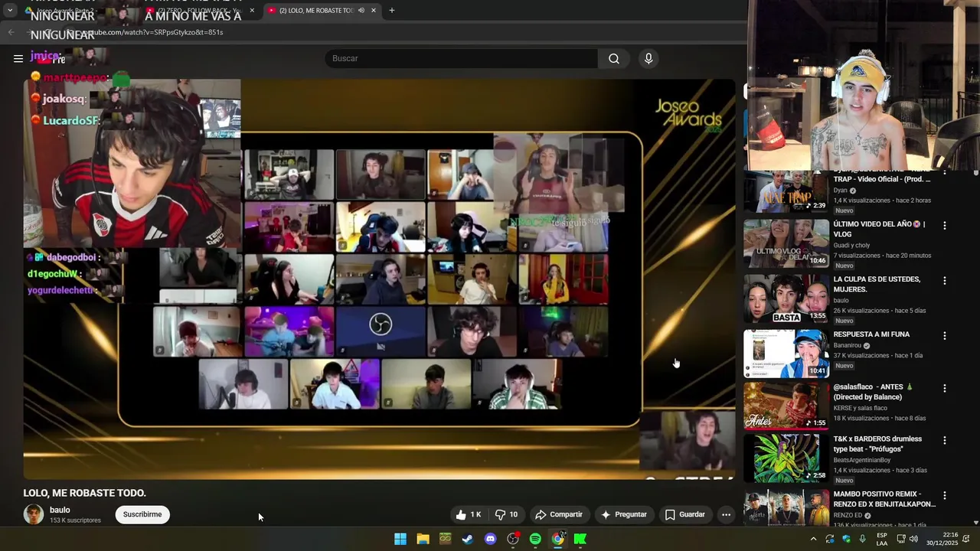Open options for ÚLTIMO VIDEO DEL AÑO video

[945, 226]
